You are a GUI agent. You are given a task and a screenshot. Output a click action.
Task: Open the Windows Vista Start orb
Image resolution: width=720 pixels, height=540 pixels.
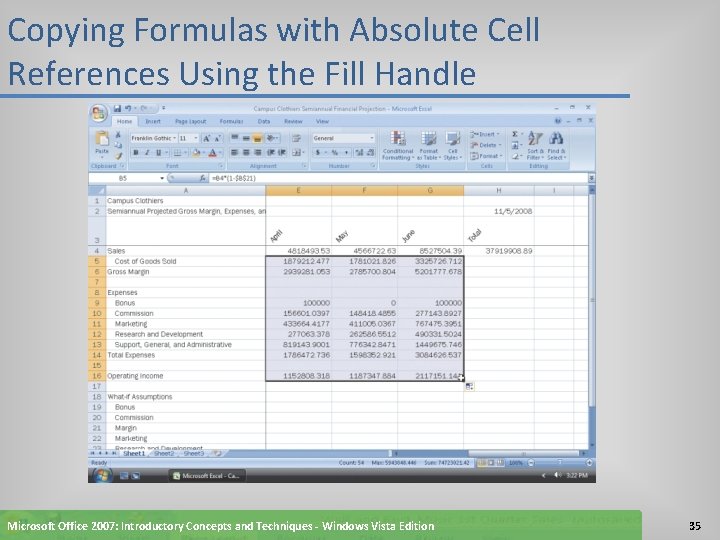[102, 475]
